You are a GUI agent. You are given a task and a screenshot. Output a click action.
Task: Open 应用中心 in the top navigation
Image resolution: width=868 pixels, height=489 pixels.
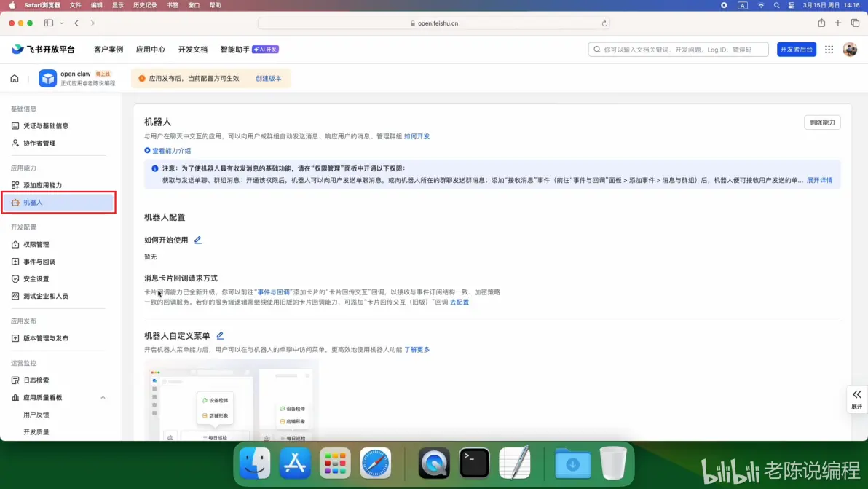pos(151,50)
